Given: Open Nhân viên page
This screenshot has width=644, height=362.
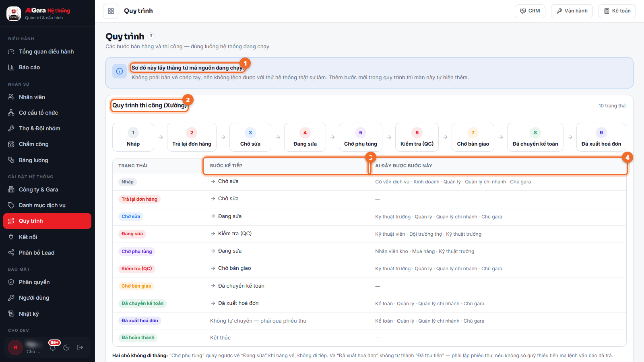Looking at the screenshot, I should [x=47, y=97].
